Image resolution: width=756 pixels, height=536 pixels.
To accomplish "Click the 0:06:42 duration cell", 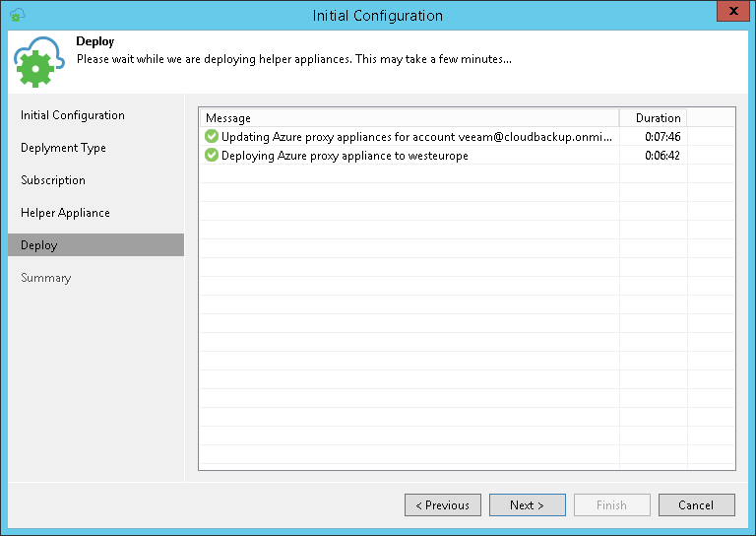I will click(x=662, y=156).
